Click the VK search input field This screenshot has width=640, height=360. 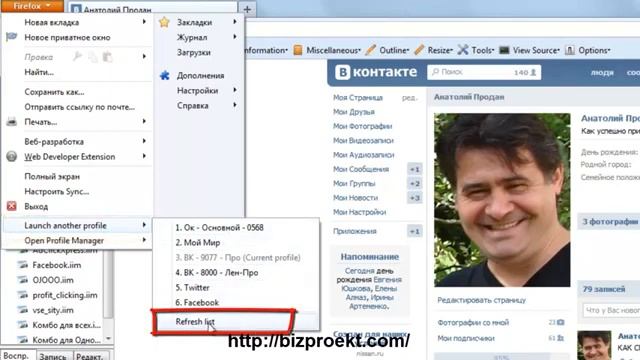click(x=484, y=72)
